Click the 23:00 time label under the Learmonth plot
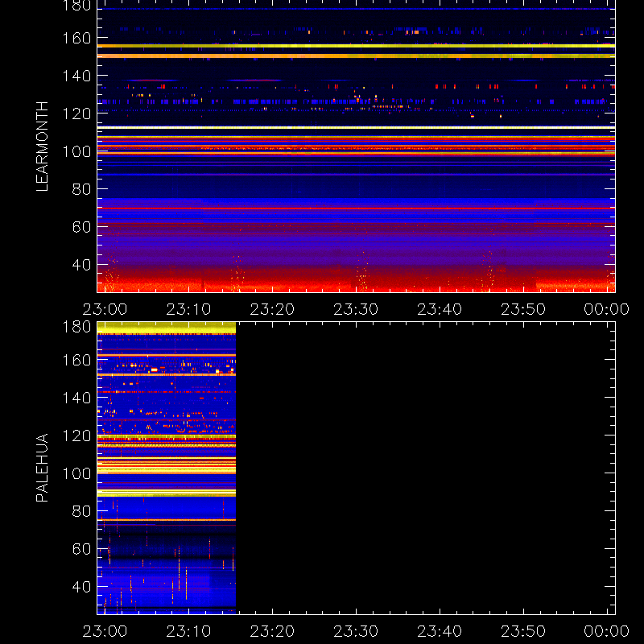The height and width of the screenshot is (644, 644). click(x=105, y=309)
